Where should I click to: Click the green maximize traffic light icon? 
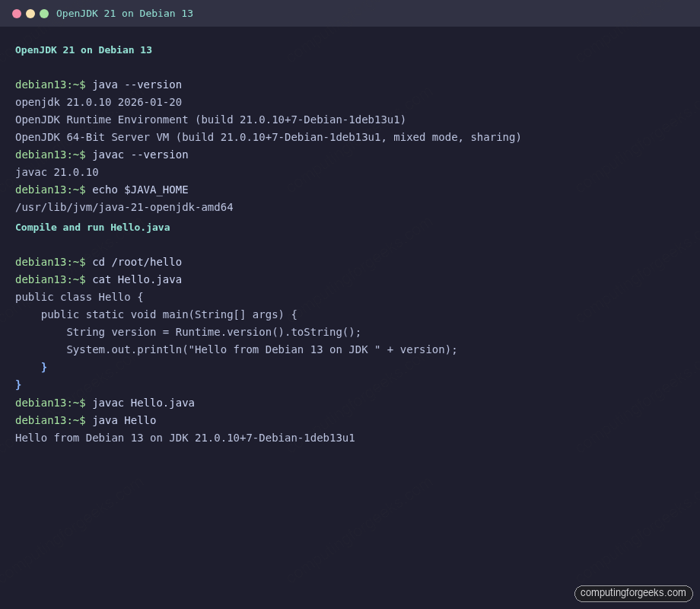pyautogui.click(x=43, y=13)
